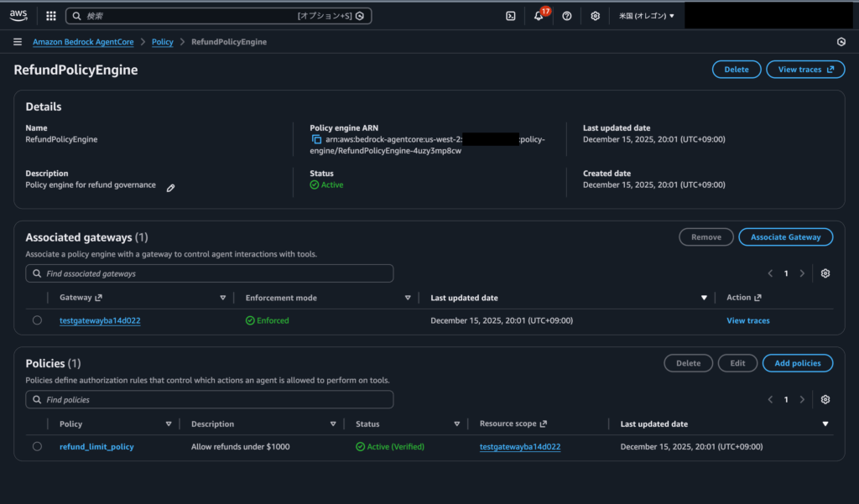Viewport: 859px width, 504px height.
Task: Click the Find policies search field
Action: [x=210, y=400]
